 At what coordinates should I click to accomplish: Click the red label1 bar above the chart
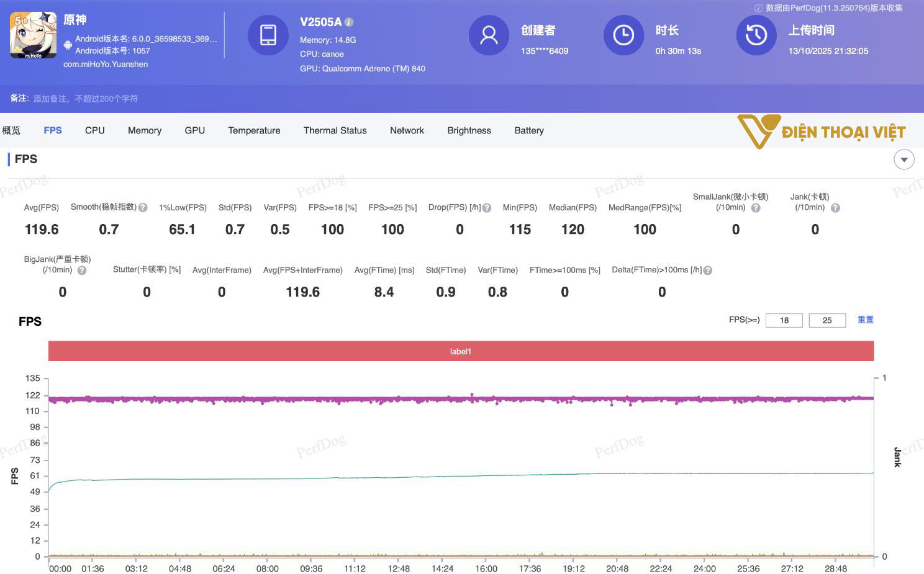pos(461,351)
